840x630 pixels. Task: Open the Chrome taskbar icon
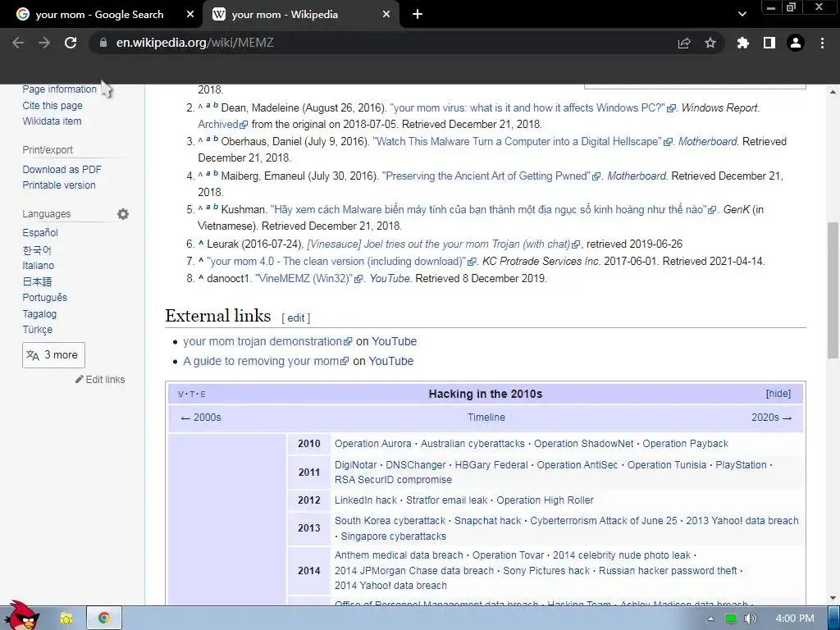tap(104, 619)
